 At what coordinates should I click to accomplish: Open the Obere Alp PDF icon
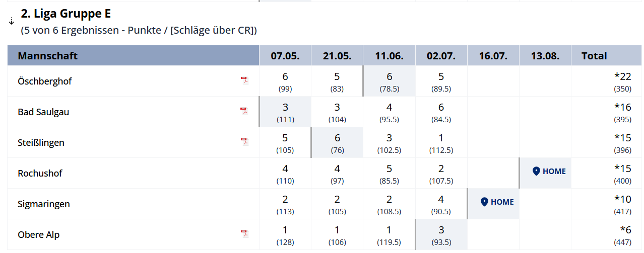[244, 234]
